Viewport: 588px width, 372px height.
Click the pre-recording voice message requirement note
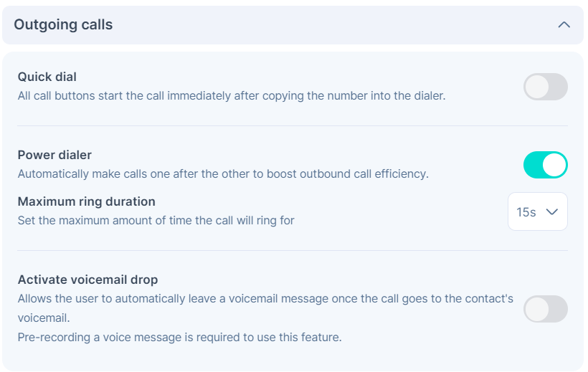[179, 337]
